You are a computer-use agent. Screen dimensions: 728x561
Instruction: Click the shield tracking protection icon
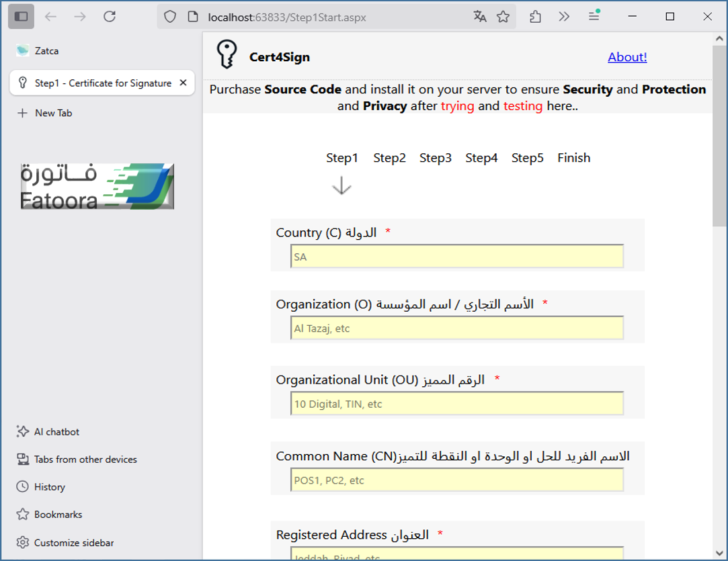[x=170, y=17]
